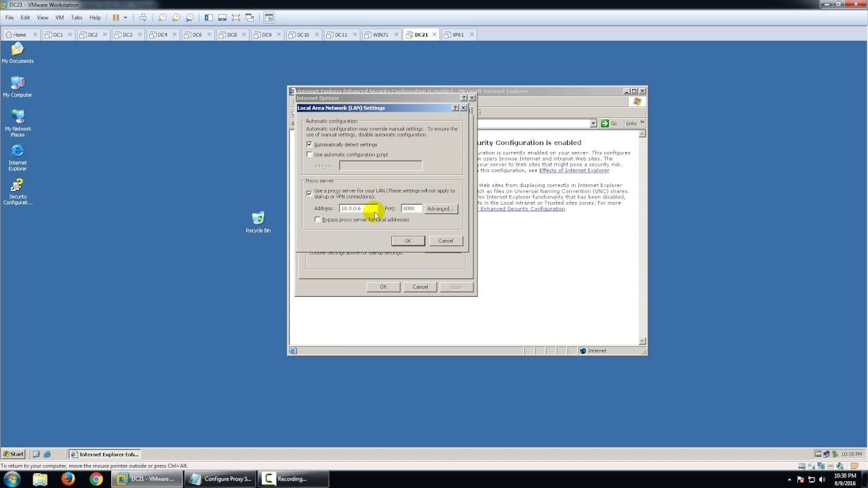Click the Internet Options help question icon
This screenshot has width=868, height=488.
[464, 98]
